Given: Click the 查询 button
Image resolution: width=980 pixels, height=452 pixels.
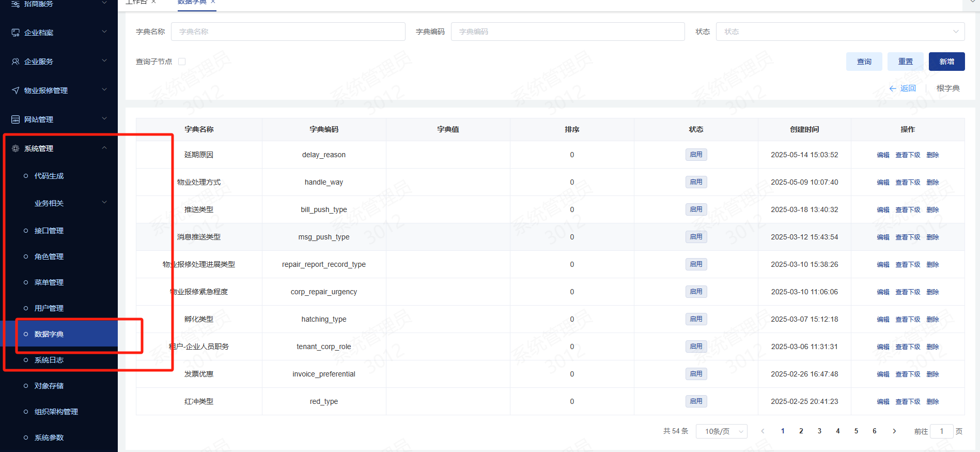Looking at the screenshot, I should tap(864, 62).
